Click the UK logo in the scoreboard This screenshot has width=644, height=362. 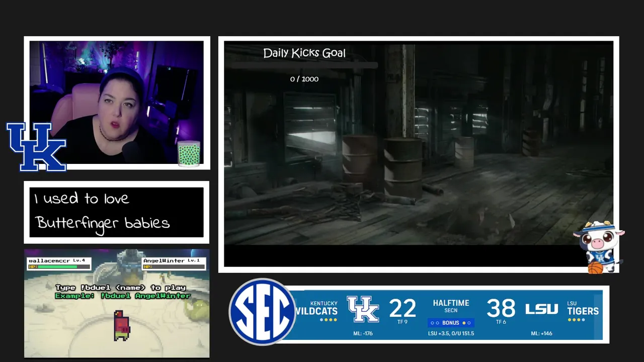pyautogui.click(x=363, y=309)
